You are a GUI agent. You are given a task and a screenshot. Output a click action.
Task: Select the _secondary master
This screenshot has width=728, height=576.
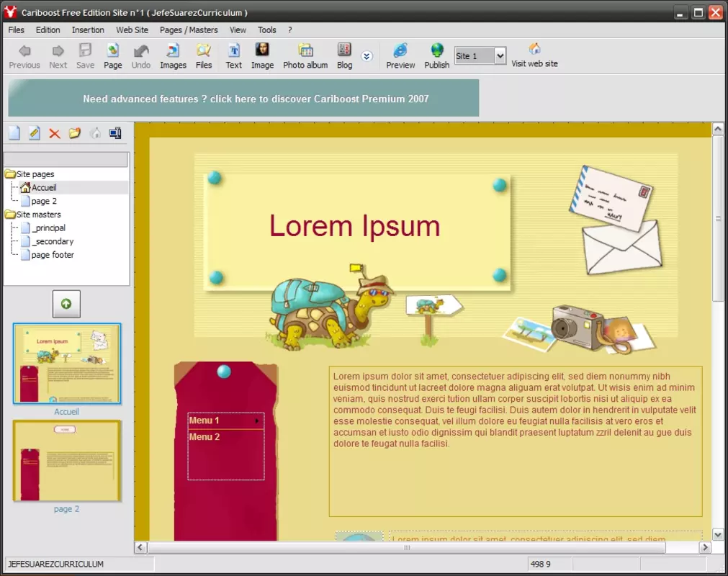pos(53,241)
